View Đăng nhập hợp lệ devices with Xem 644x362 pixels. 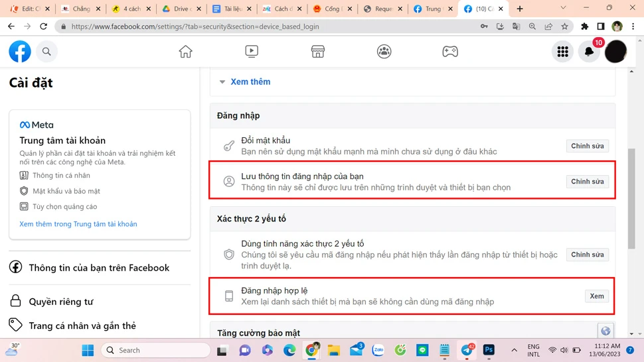[597, 296]
